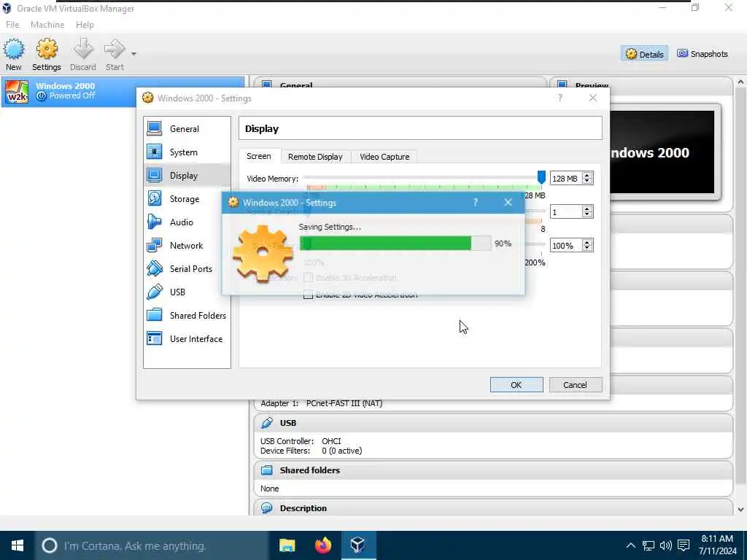Screen dimensions: 747x560
Task: Click help question mark in Display settings
Action: coord(560,98)
